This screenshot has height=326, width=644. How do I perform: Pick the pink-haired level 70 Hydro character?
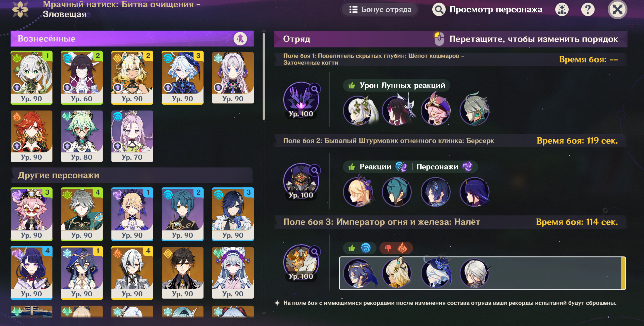point(132,136)
